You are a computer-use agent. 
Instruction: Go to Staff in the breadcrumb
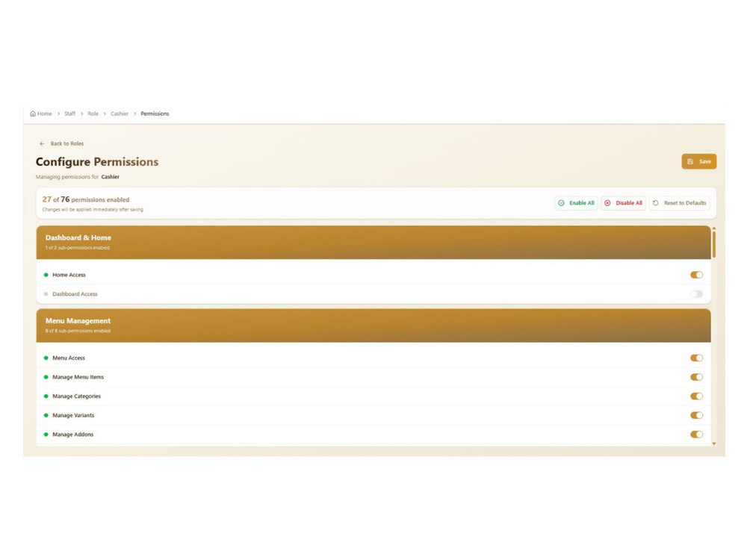coord(70,113)
